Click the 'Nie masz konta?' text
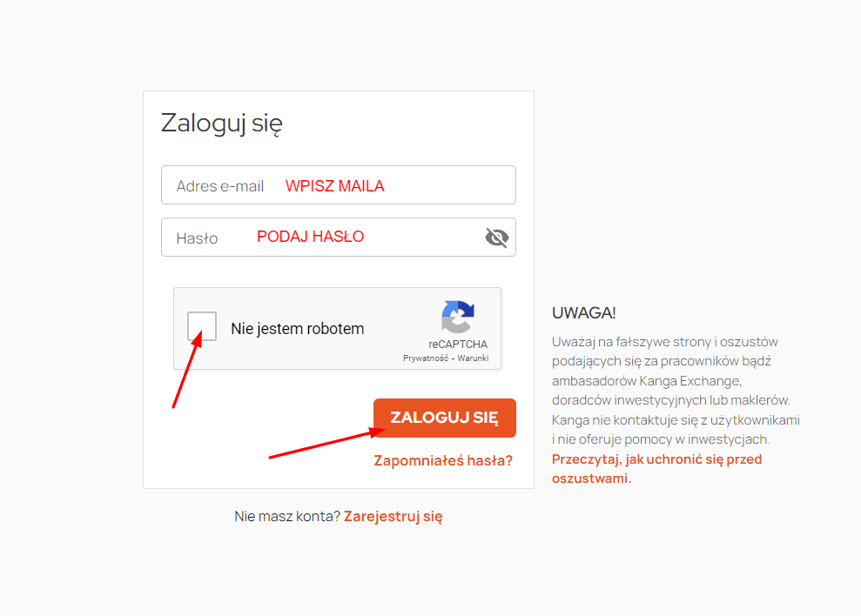The height and width of the screenshot is (616, 861). click(x=287, y=517)
